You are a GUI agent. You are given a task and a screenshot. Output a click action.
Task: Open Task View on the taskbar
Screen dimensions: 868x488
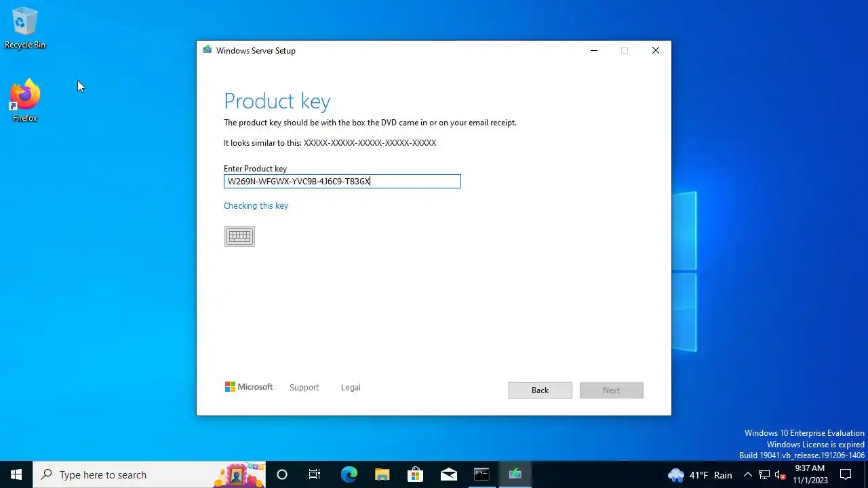(x=315, y=474)
